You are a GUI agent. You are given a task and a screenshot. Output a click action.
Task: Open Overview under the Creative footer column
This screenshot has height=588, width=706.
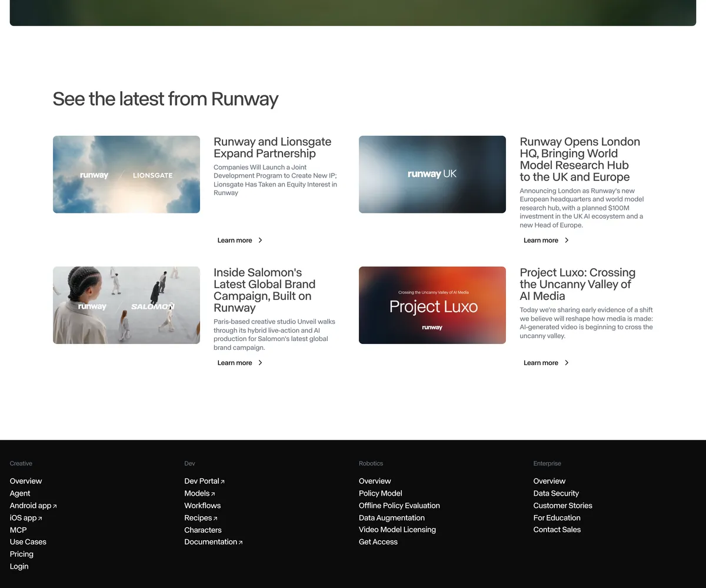(x=26, y=481)
